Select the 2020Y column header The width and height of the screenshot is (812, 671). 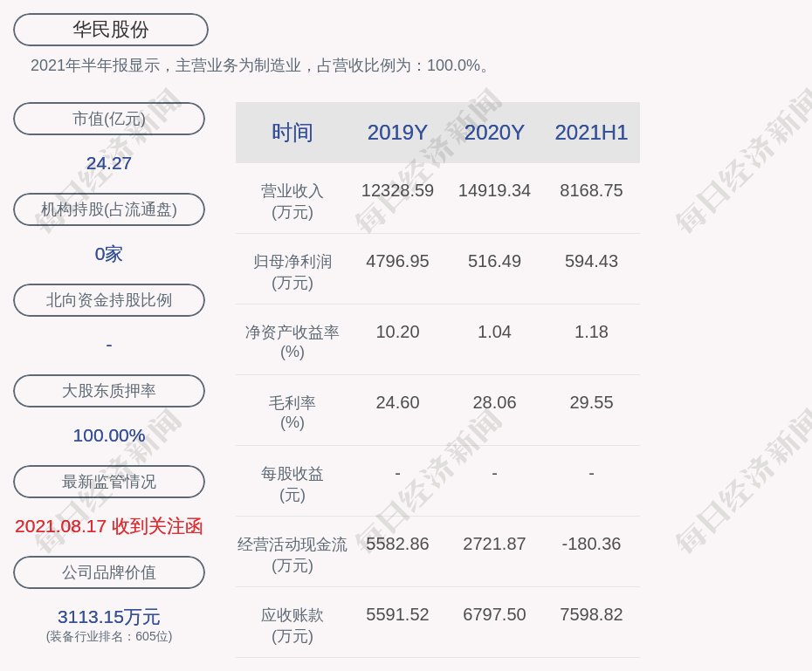[494, 133]
